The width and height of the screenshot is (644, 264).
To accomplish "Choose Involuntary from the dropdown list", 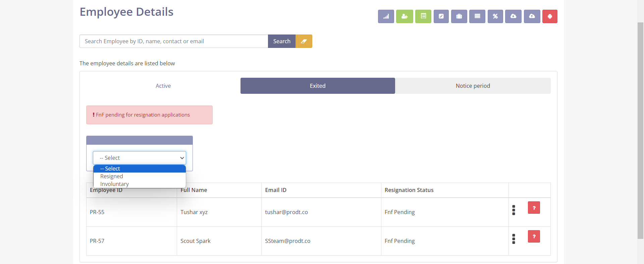I will pyautogui.click(x=114, y=184).
